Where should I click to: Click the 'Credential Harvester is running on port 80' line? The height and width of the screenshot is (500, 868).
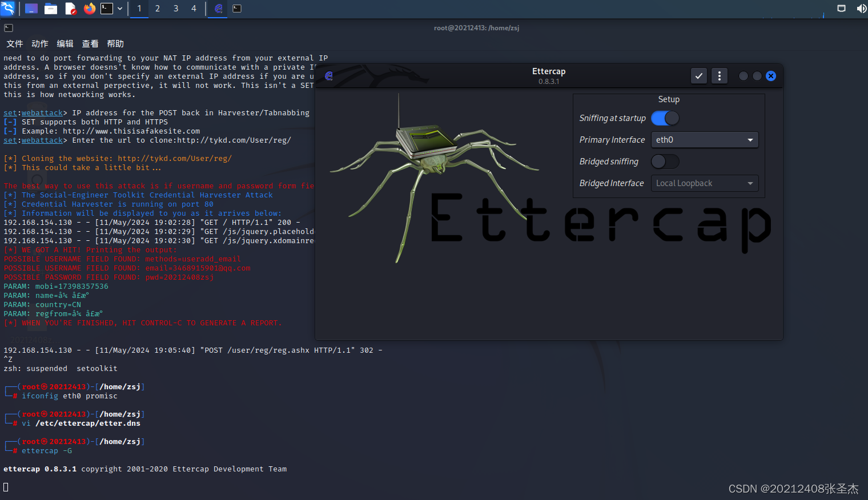[x=108, y=204]
